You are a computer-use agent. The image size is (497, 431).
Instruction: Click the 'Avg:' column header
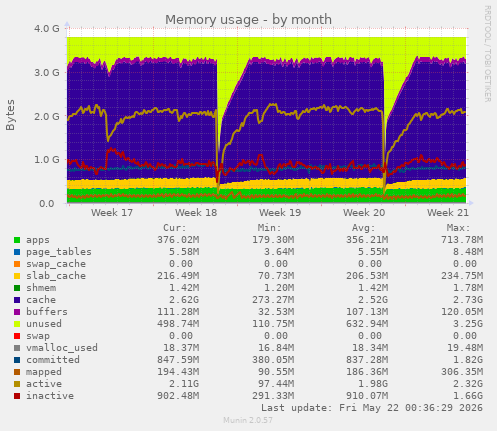coord(364,228)
